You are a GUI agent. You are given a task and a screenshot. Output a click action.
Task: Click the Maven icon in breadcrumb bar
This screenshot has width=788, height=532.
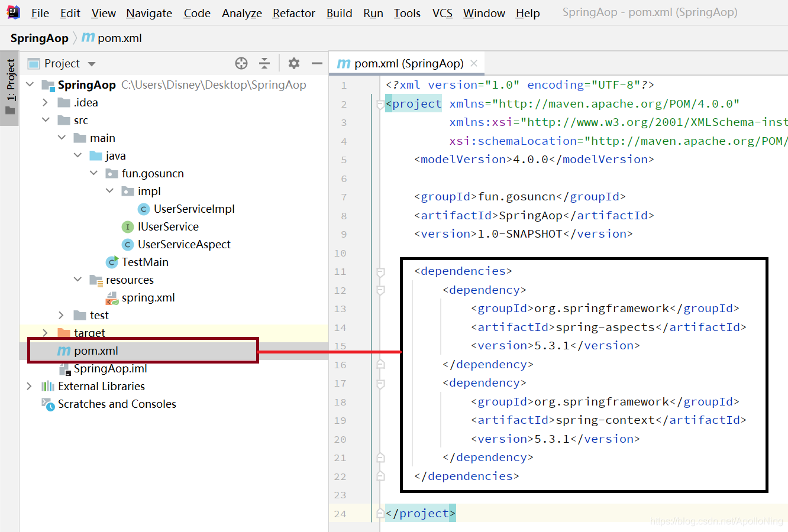(x=88, y=38)
